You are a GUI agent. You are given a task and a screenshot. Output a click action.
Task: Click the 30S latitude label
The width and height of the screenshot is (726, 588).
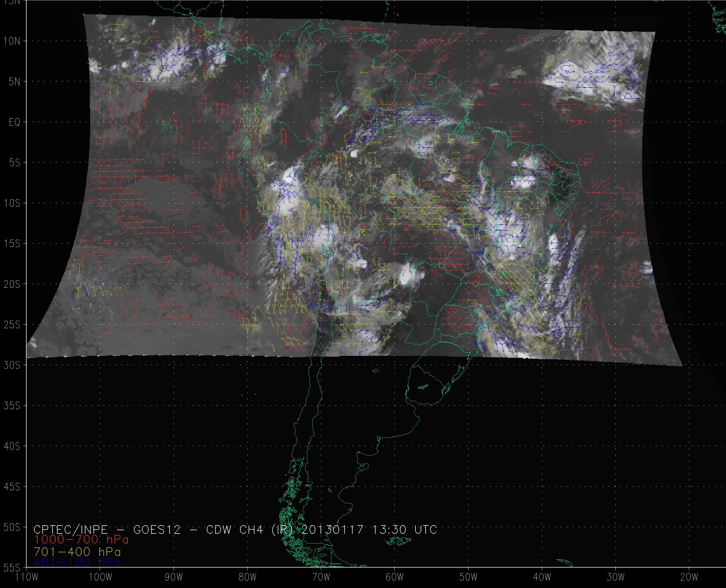tap(12, 366)
